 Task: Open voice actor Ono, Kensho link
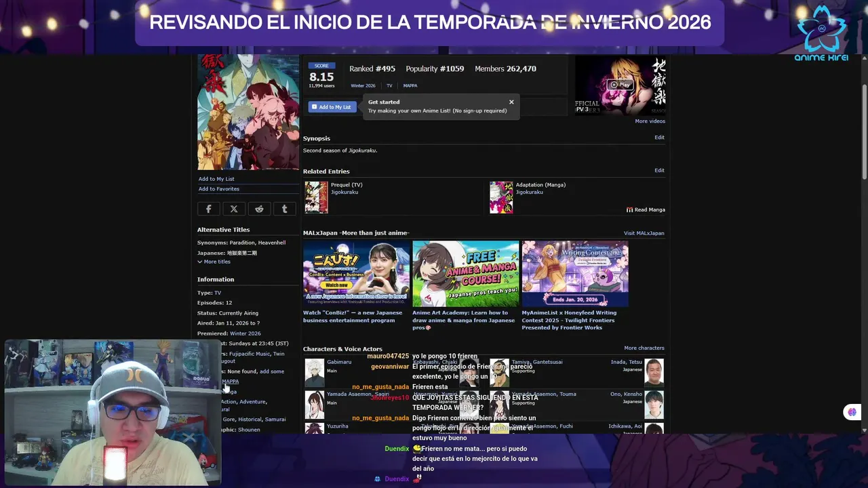626,394
